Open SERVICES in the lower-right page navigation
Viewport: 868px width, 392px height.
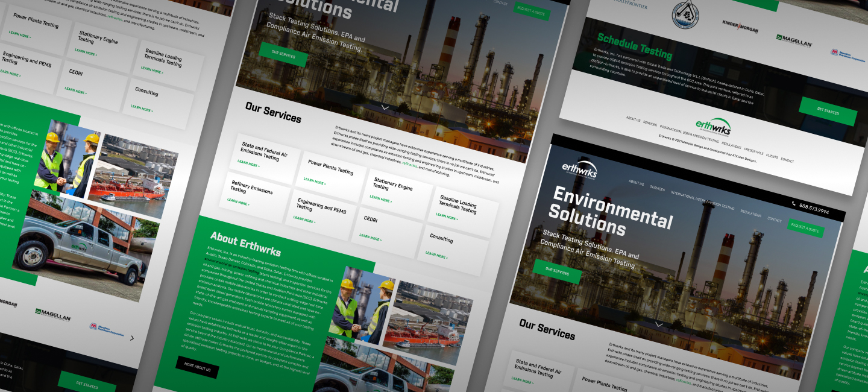[657, 189]
